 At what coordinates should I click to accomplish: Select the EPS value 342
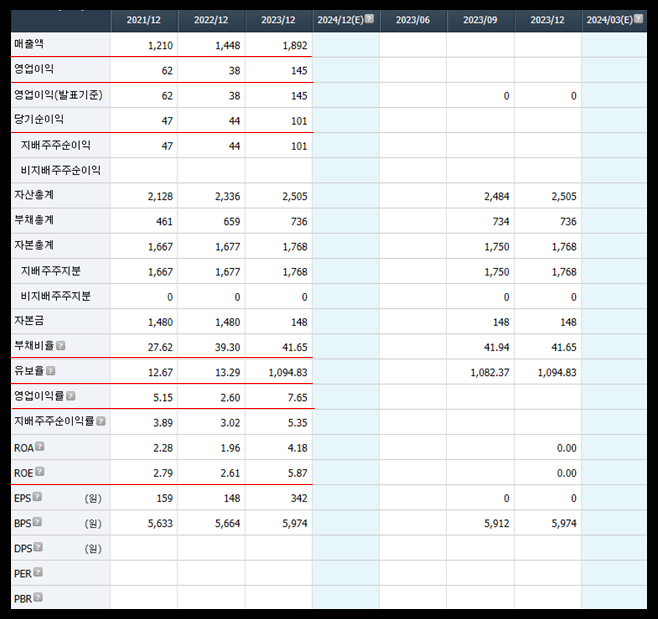click(299, 498)
